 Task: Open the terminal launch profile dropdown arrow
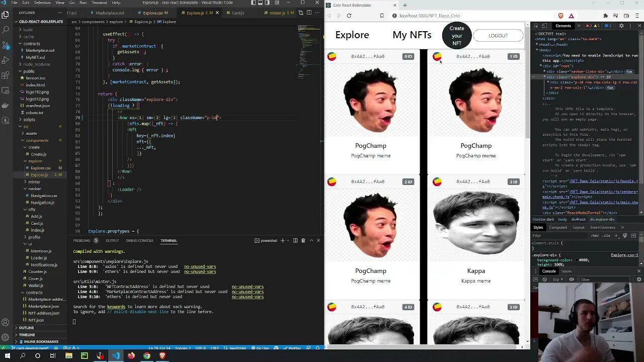point(288,240)
